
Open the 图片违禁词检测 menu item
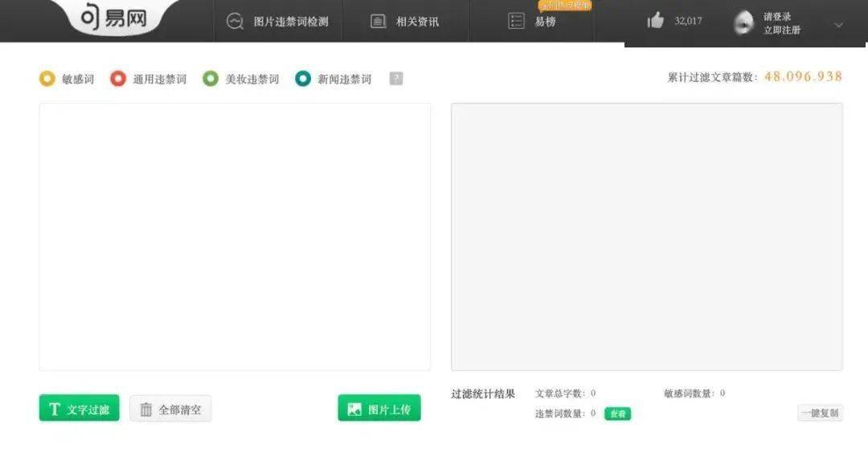coord(291,22)
